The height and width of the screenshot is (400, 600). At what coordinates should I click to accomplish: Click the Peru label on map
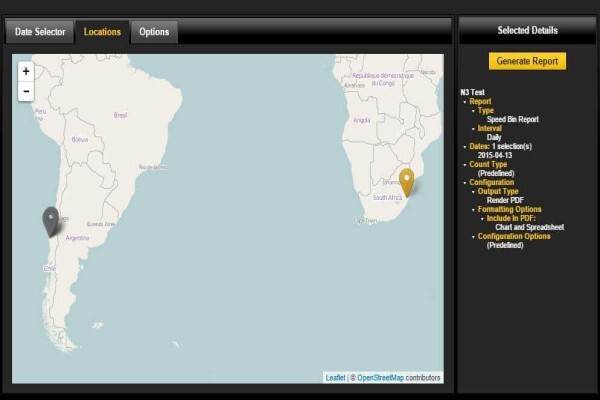[x=40, y=111]
